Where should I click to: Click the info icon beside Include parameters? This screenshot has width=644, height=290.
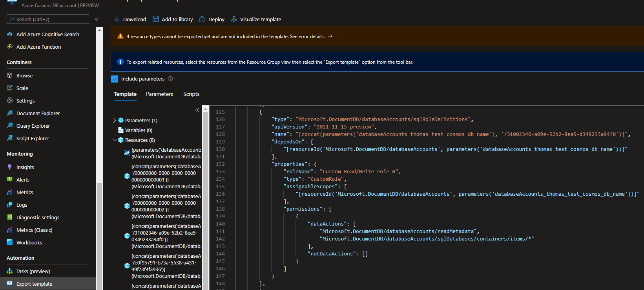tap(170, 79)
